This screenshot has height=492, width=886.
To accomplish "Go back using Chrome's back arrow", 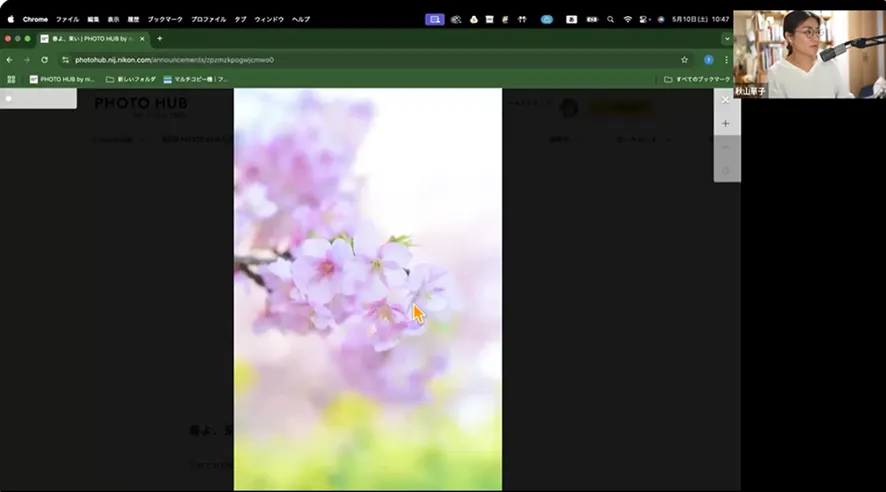I will tap(10, 60).
